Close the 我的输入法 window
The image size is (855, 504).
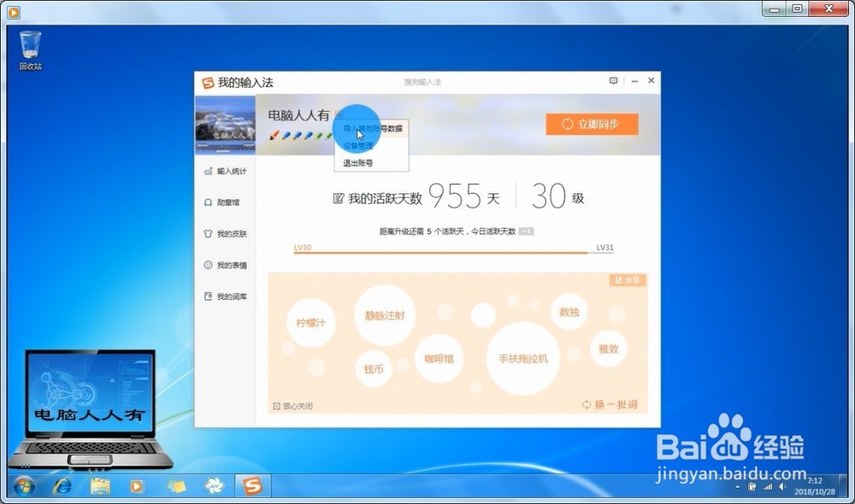[651, 80]
